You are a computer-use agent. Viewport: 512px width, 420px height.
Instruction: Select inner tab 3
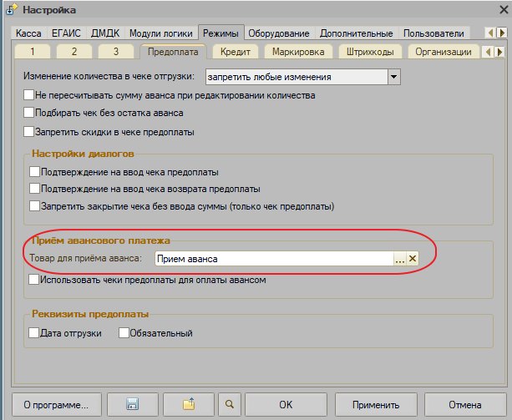[116, 52]
